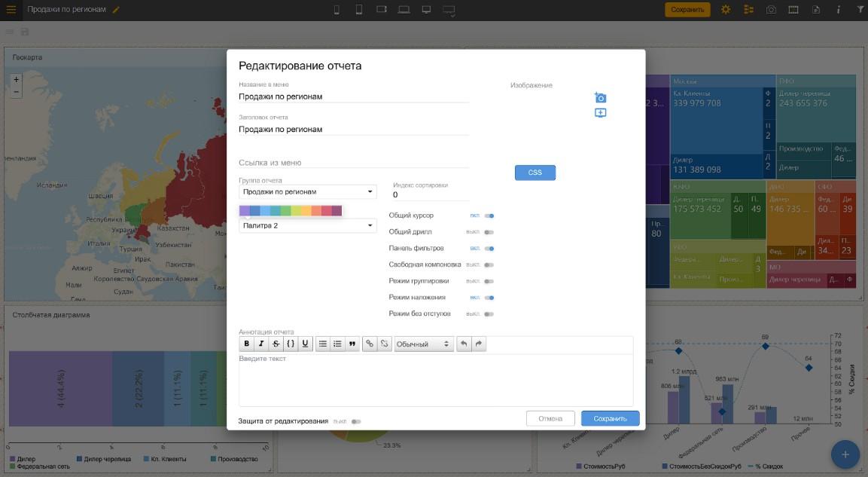The height and width of the screenshot is (477, 868).
Task: Click the orange structure tree icon in top bar
Action: 748,9
